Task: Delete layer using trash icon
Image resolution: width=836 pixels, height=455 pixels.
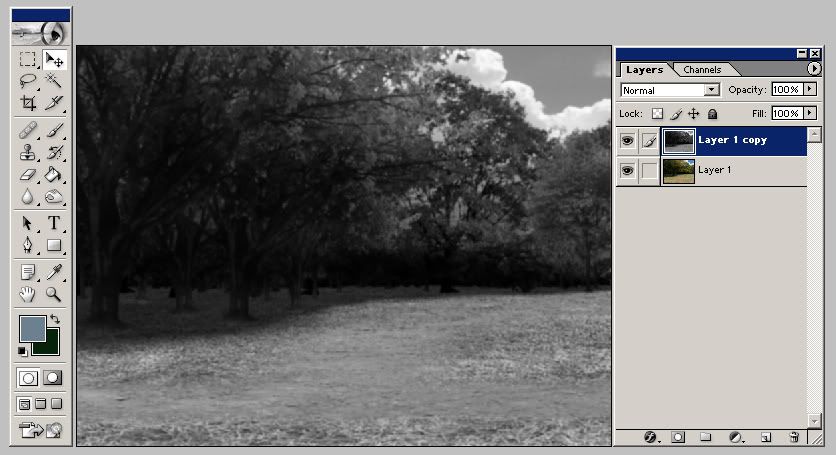Action: pos(794,437)
